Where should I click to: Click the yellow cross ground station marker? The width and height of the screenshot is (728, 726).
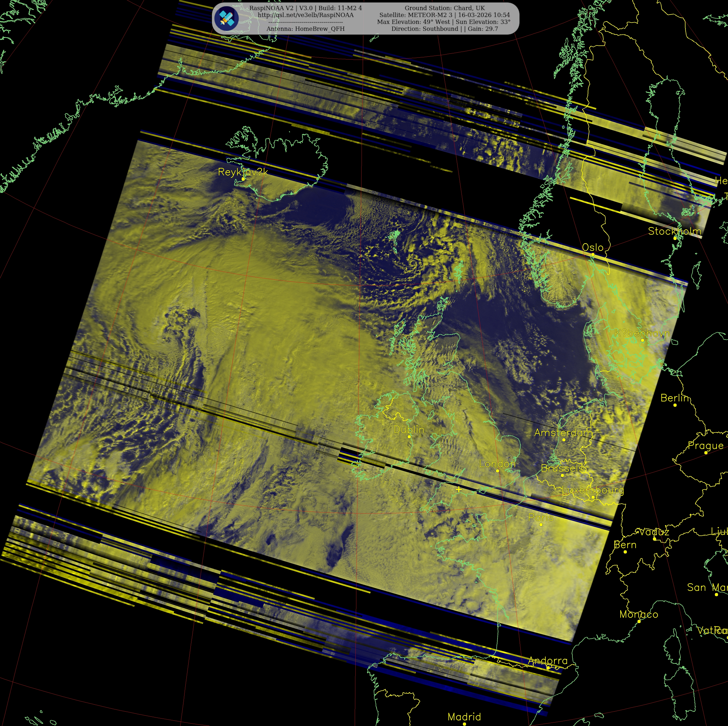[459, 489]
